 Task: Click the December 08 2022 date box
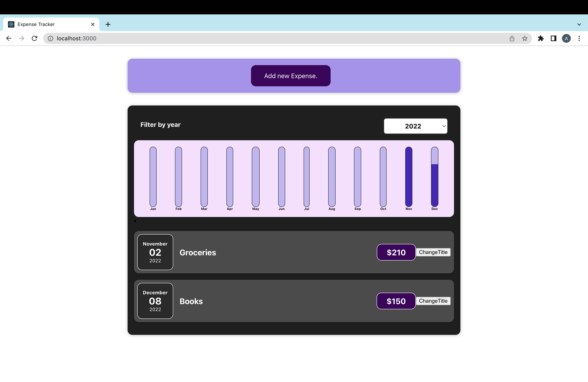pyautogui.click(x=155, y=301)
